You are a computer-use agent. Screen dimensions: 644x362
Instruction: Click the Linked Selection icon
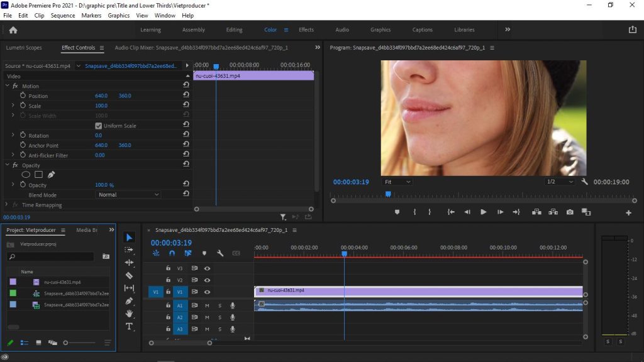coord(187,253)
